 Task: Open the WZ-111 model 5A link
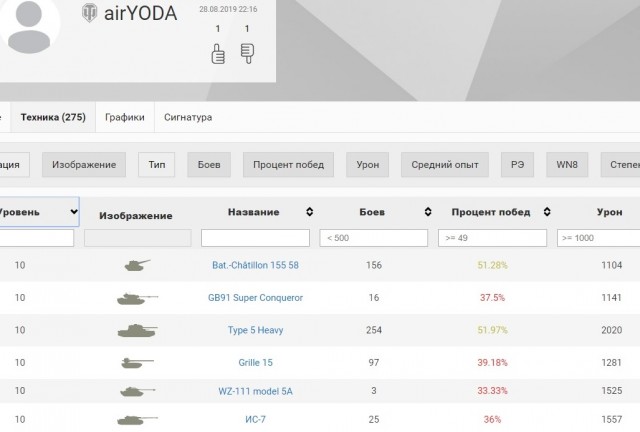[256, 391]
